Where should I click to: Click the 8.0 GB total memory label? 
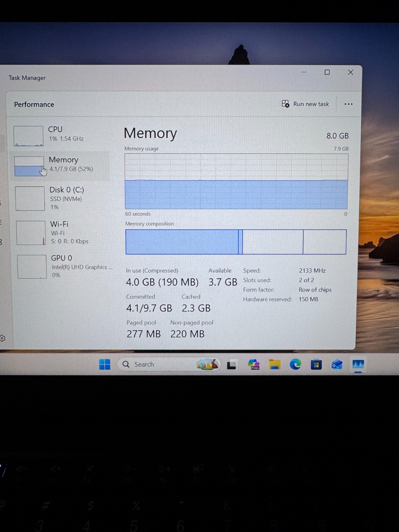pyautogui.click(x=337, y=136)
